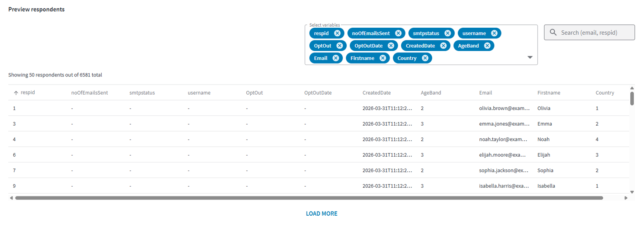
Task: Click the noOfEmailsSent column header
Action: coord(89,93)
